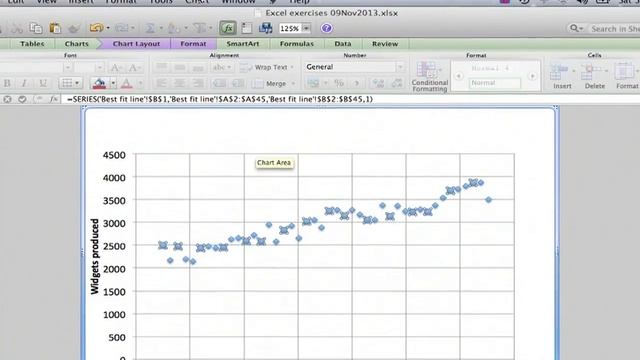
Task: Open the font size dropdown
Action: coord(99,67)
